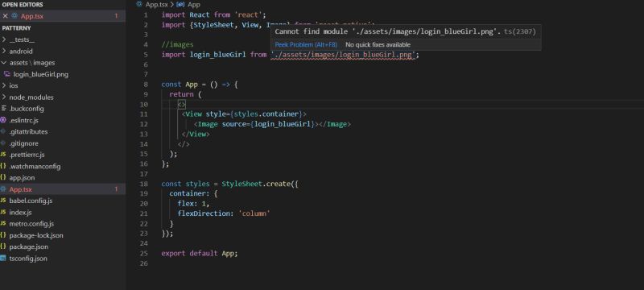Click the App symbol in the breadcrumb
Image resolution: width=644 pixels, height=290 pixels.
193,5
